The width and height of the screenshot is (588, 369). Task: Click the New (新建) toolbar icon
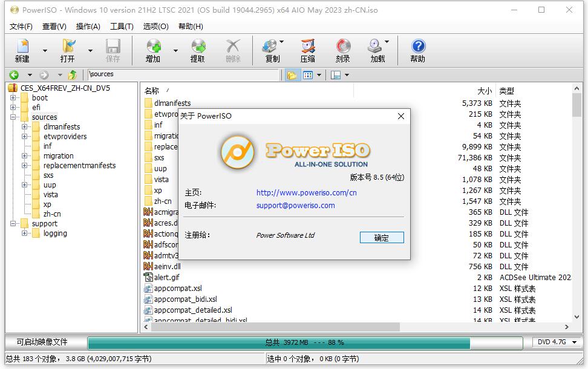(x=23, y=46)
